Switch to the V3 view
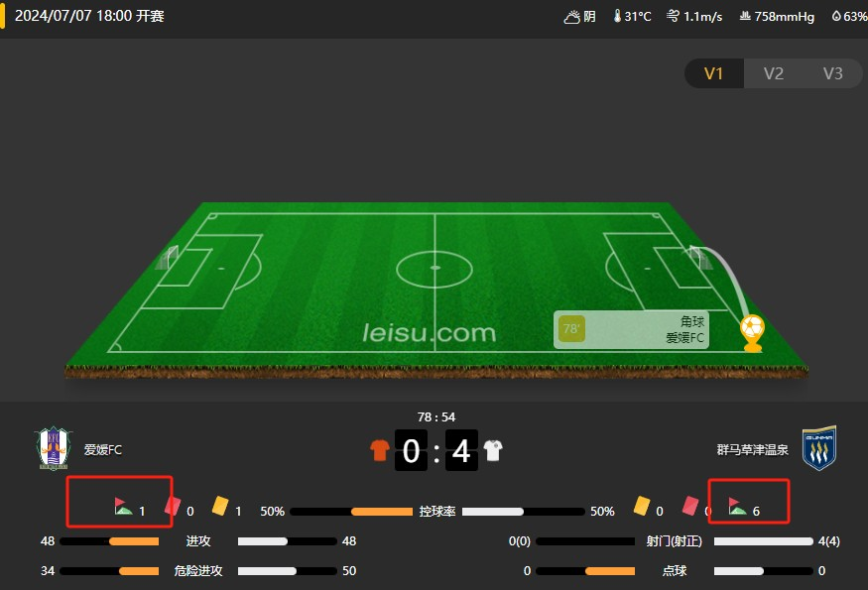This screenshot has width=868, height=590. coord(832,73)
